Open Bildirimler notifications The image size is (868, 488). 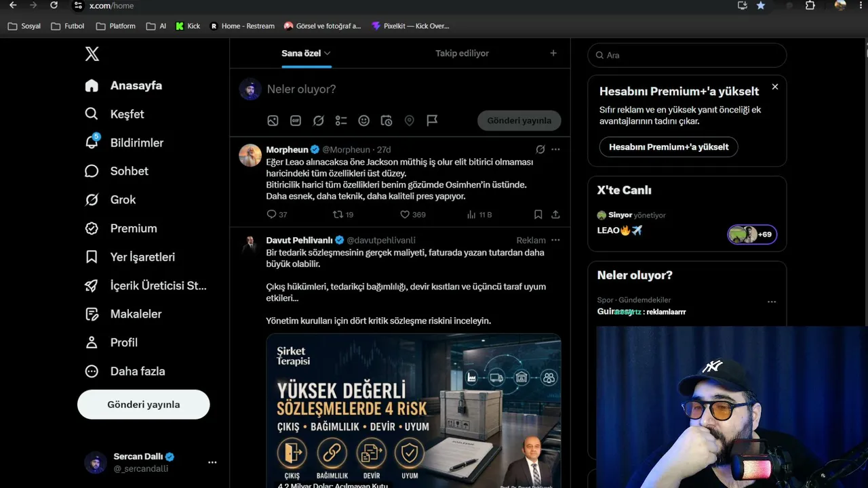pos(124,142)
